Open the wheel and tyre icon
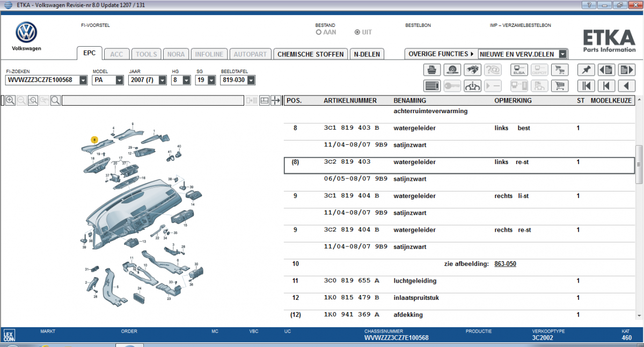The width and height of the screenshot is (644, 347). coord(452,70)
